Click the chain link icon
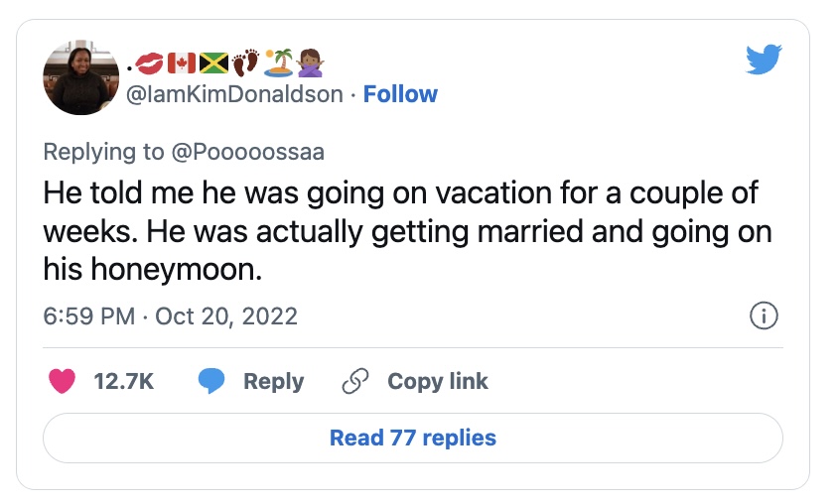838x504 pixels. pos(354,381)
